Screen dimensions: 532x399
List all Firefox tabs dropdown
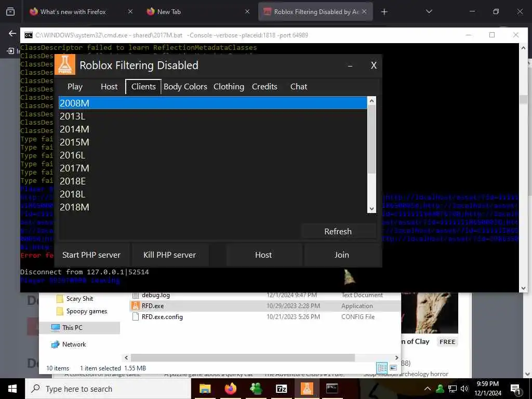(x=429, y=11)
